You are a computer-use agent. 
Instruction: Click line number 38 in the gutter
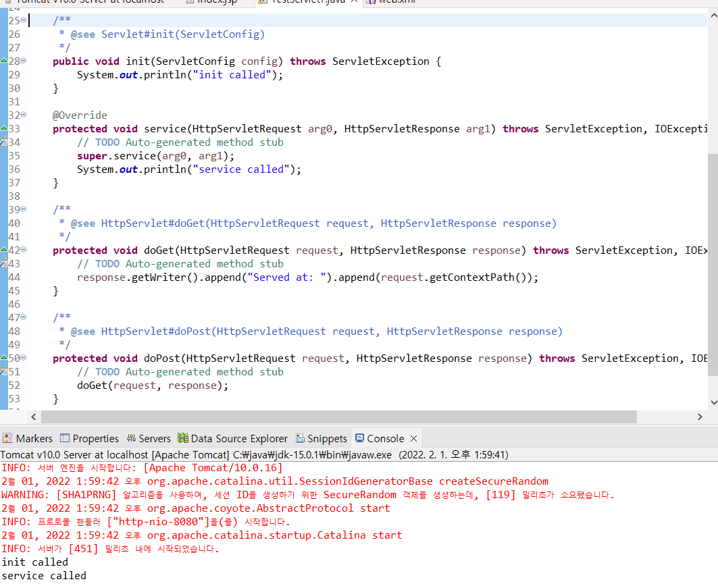(14, 196)
